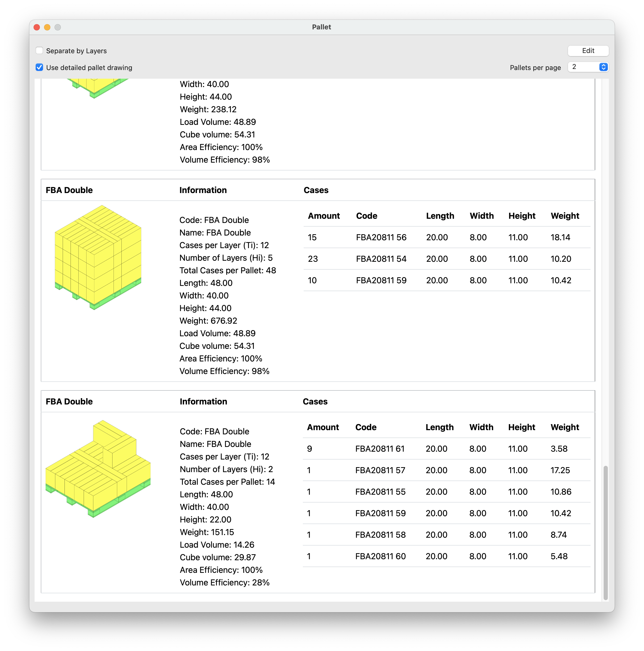
Task: Select the partial two-layer pallet drawing
Action: tap(98, 468)
